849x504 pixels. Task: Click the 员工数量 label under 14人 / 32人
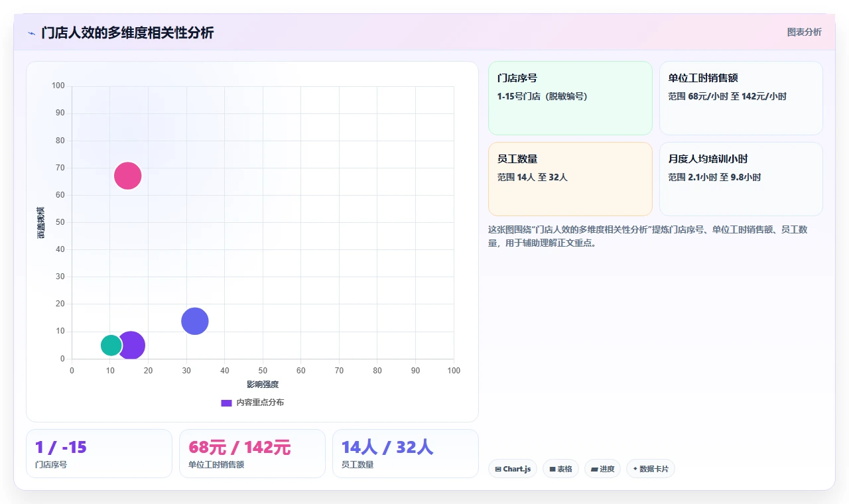tap(358, 465)
